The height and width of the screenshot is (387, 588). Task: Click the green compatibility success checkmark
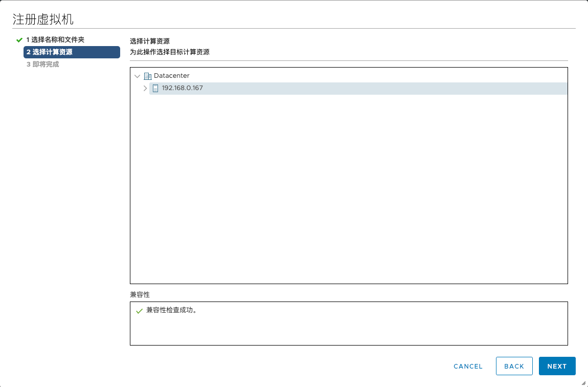click(139, 311)
